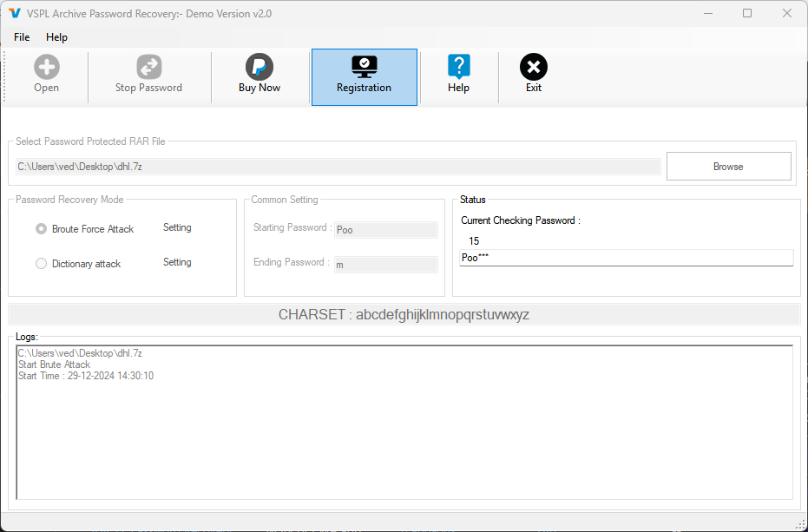
Task: Open the Help menu
Action: (x=56, y=37)
